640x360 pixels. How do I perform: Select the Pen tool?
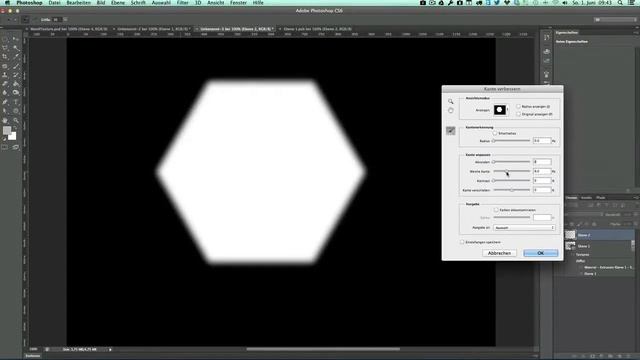pos(5,102)
